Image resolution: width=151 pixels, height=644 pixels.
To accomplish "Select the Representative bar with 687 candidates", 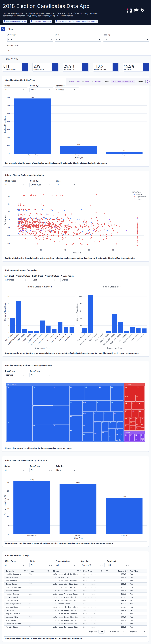I will point(33,126).
